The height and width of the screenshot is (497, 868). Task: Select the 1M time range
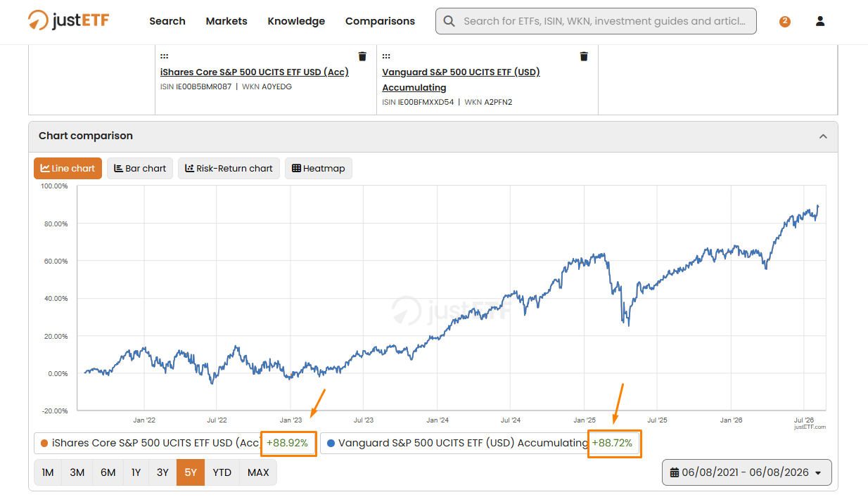click(x=48, y=472)
